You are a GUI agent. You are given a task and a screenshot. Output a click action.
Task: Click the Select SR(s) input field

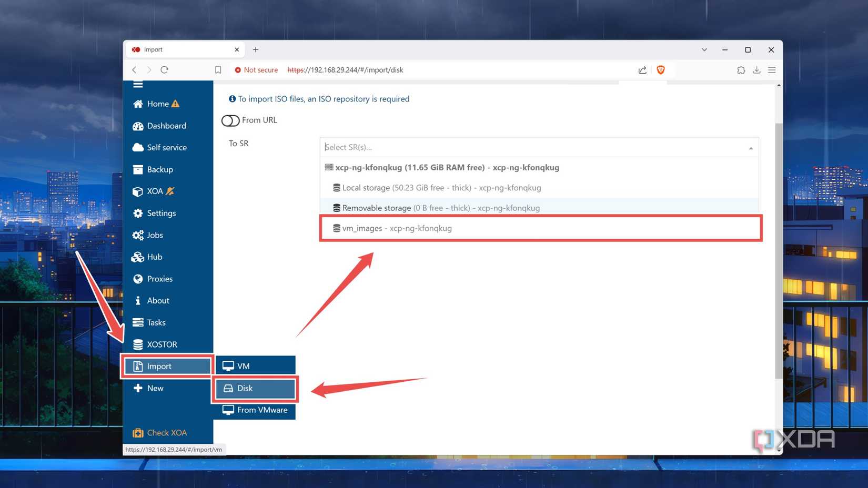(534, 147)
